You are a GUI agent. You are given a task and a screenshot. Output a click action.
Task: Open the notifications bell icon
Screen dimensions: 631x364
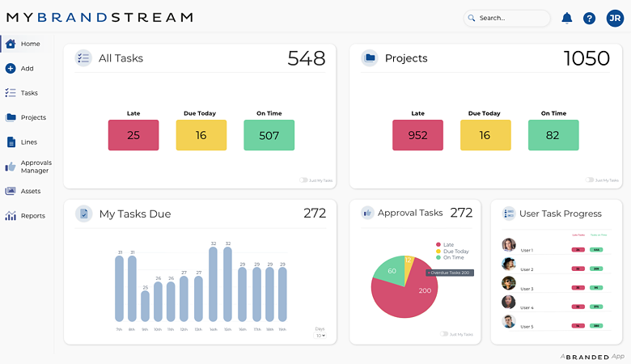[x=566, y=18]
